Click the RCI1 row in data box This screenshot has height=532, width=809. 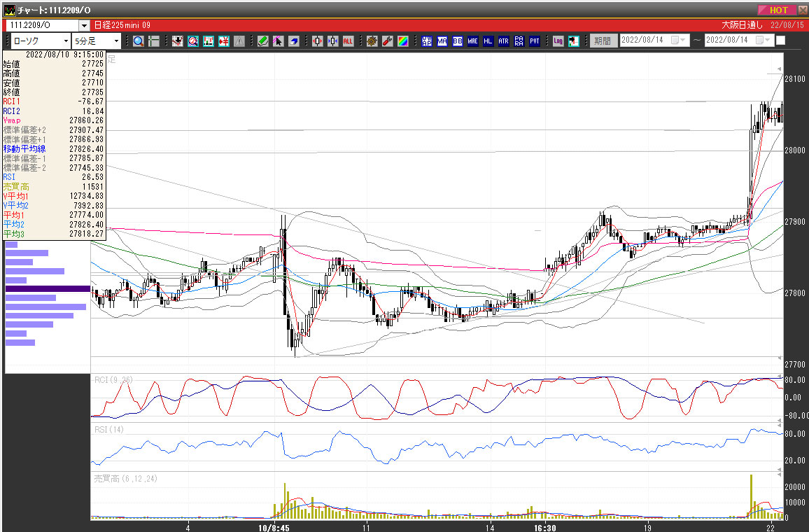click(x=54, y=101)
